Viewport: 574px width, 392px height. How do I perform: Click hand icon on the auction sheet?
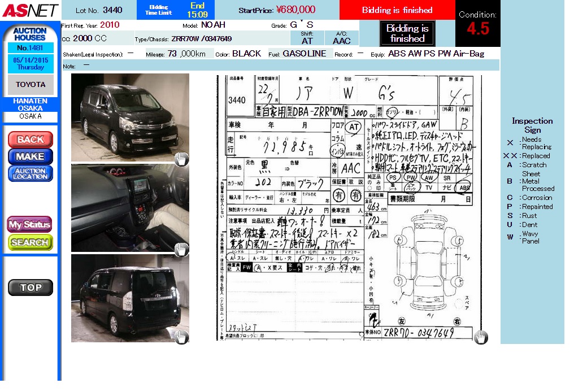coord(480,337)
